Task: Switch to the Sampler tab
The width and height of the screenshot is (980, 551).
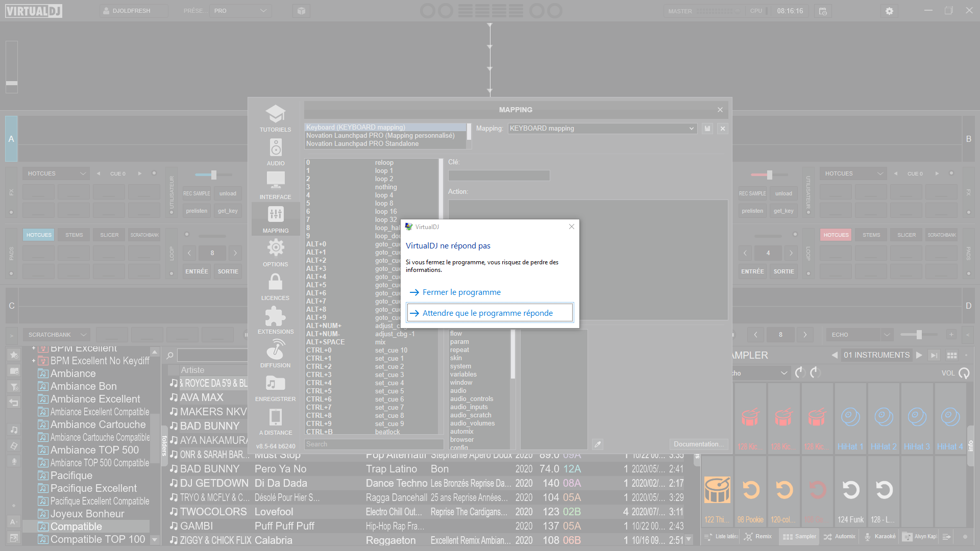Action: pyautogui.click(x=800, y=536)
